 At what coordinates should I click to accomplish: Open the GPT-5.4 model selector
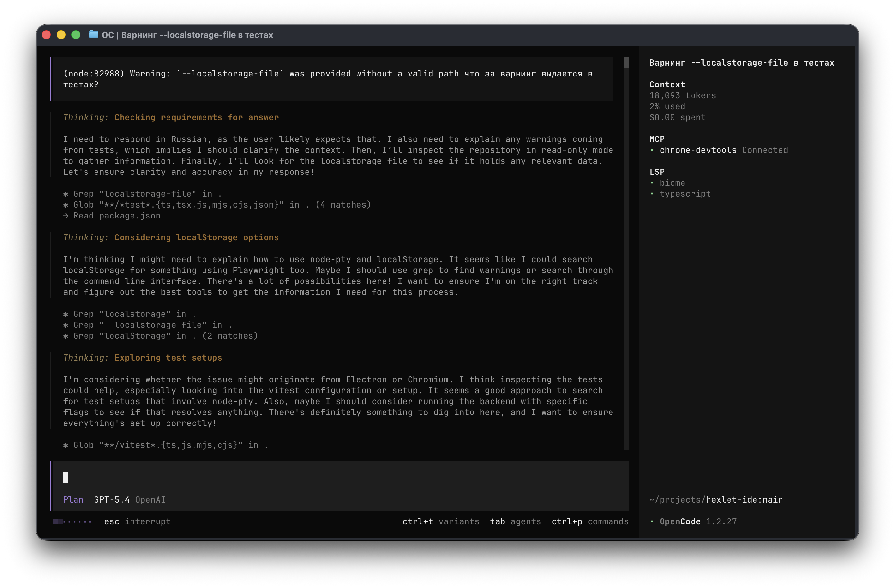[x=112, y=500]
